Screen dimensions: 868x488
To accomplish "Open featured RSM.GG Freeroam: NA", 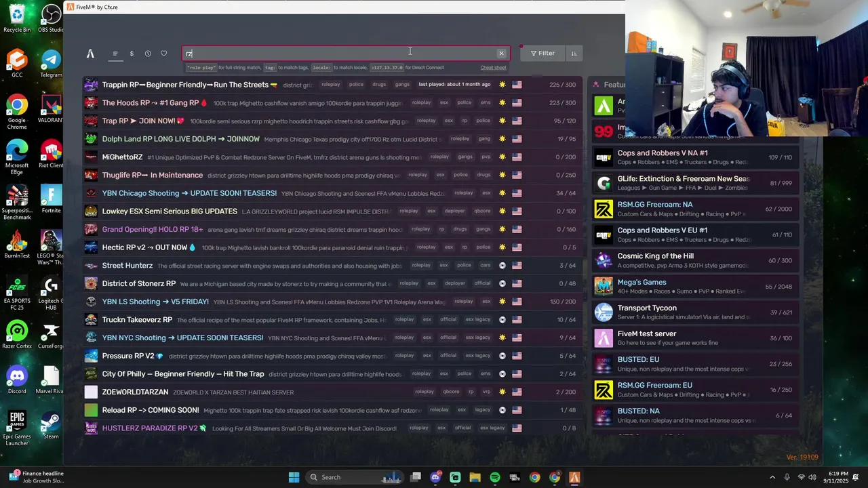I will pyautogui.click(x=695, y=209).
